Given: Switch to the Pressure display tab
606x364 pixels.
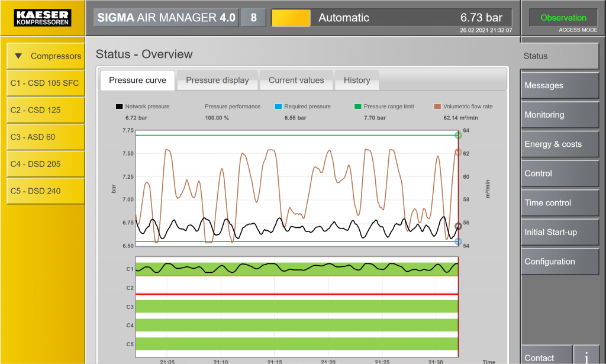Looking at the screenshot, I should (217, 80).
